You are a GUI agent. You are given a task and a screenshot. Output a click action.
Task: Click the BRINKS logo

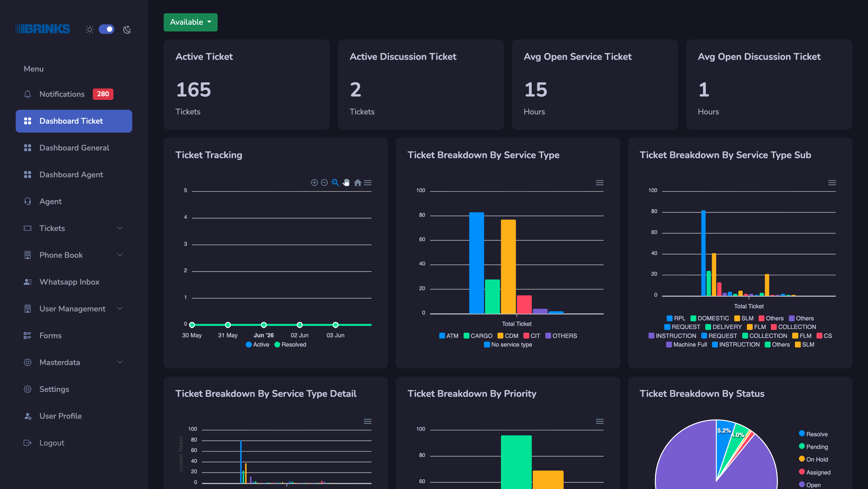pos(43,29)
